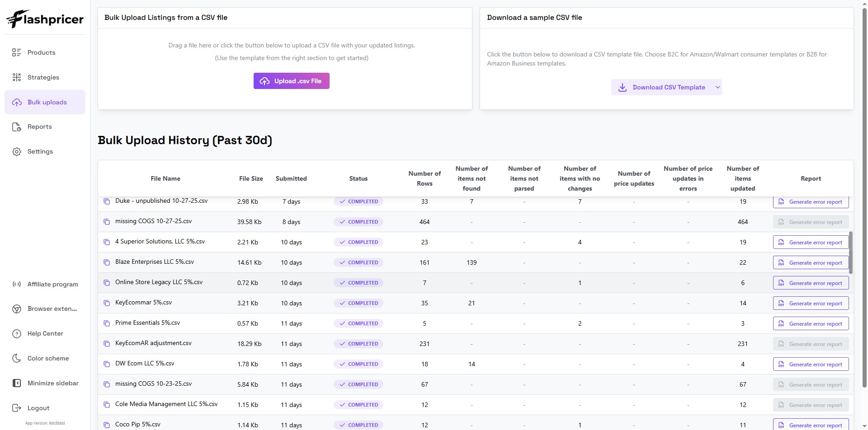Go to the Reports page

coord(45,127)
